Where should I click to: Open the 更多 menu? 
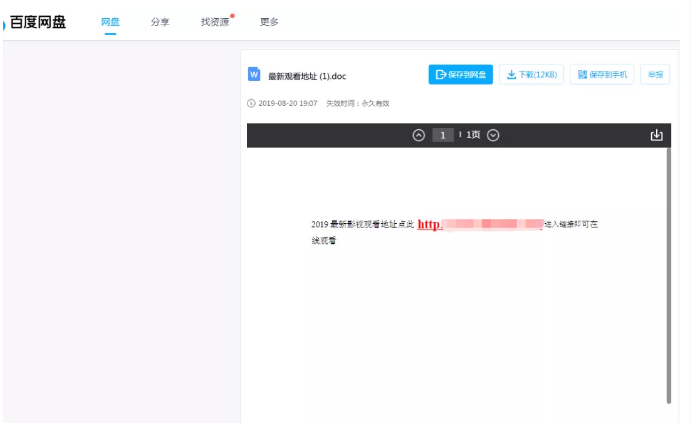click(x=269, y=22)
